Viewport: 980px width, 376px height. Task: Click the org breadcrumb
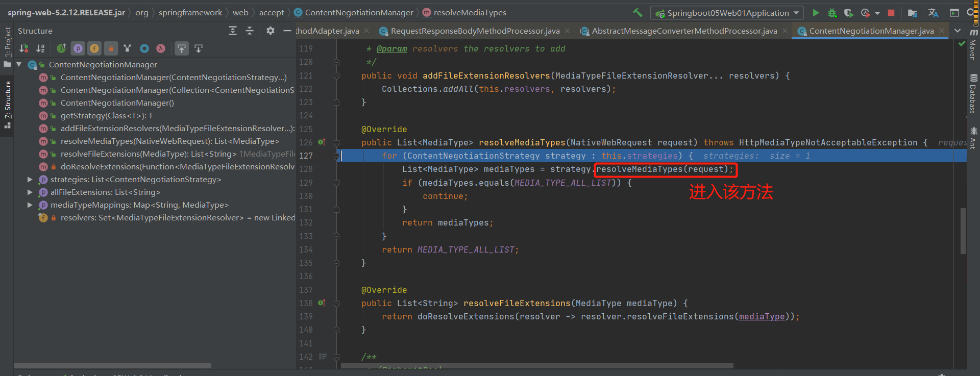coord(141,12)
